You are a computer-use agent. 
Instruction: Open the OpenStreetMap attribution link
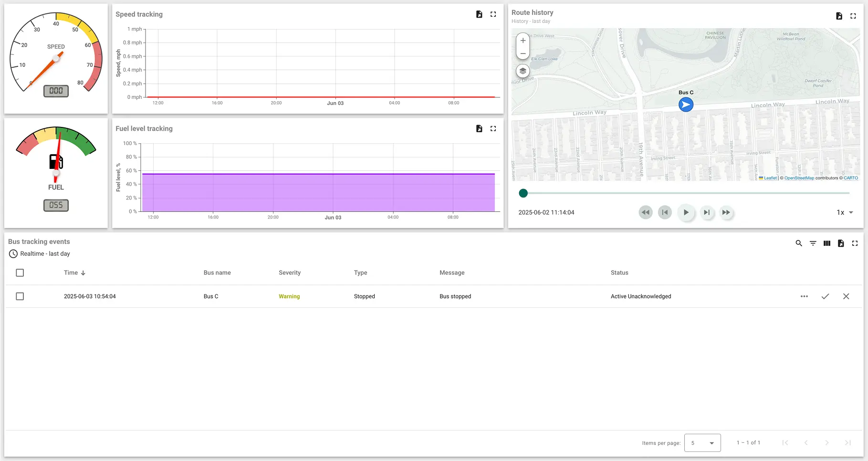[x=799, y=178]
